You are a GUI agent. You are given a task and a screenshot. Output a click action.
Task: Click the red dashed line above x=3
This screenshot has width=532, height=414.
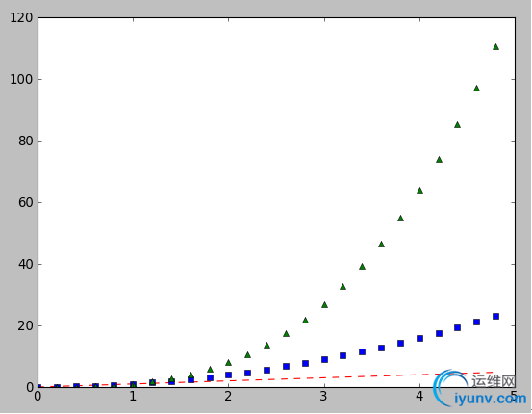point(324,377)
